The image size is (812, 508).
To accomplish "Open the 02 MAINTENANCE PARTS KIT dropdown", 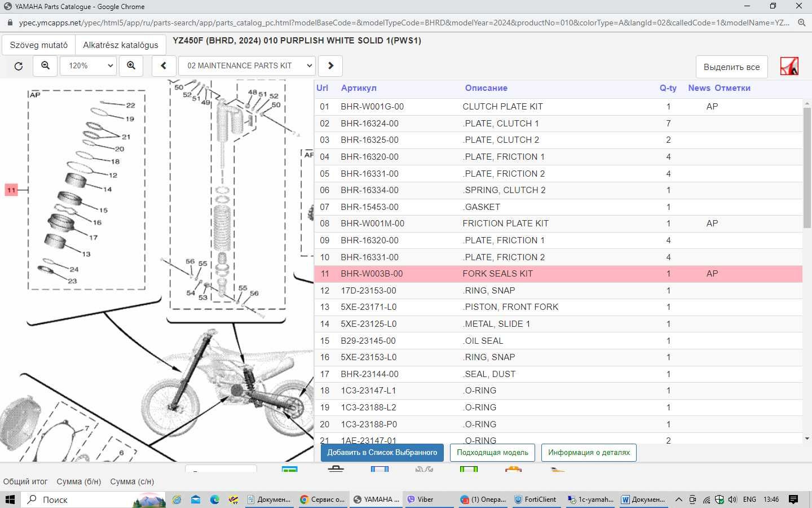I will pyautogui.click(x=246, y=66).
